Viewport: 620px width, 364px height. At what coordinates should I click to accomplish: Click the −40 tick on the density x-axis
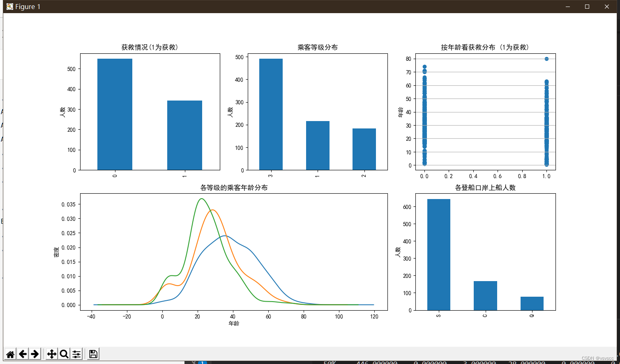click(91, 316)
